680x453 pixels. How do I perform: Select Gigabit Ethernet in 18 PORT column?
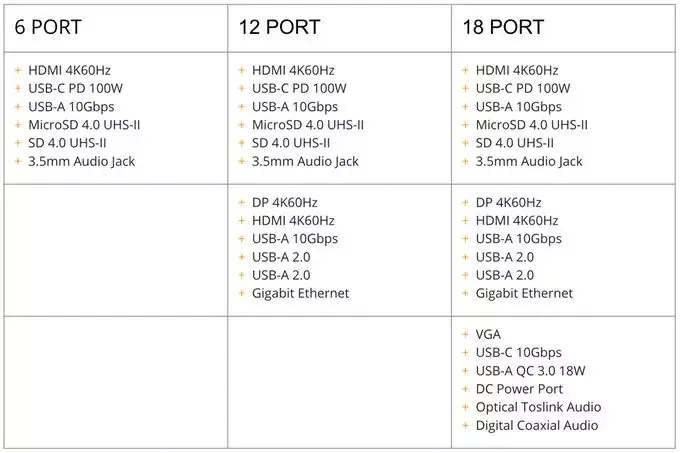coord(524,294)
